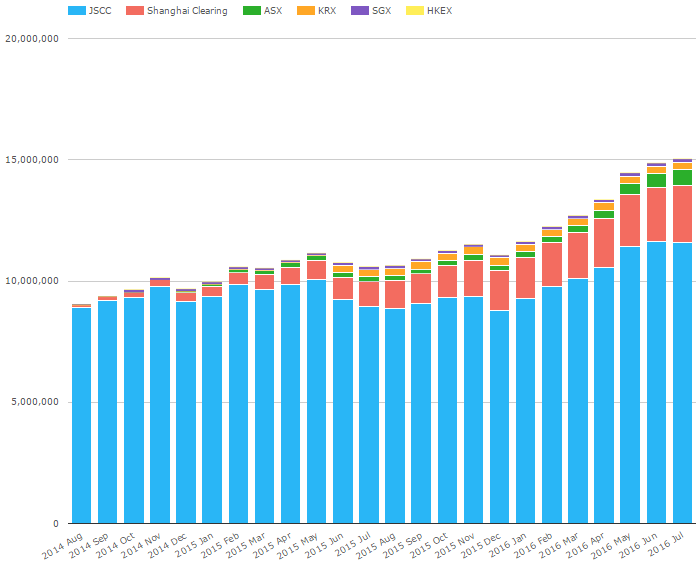Screen dimensions: 699x562
Task: Click the 20,000,000 y-axis label
Action: pos(32,39)
